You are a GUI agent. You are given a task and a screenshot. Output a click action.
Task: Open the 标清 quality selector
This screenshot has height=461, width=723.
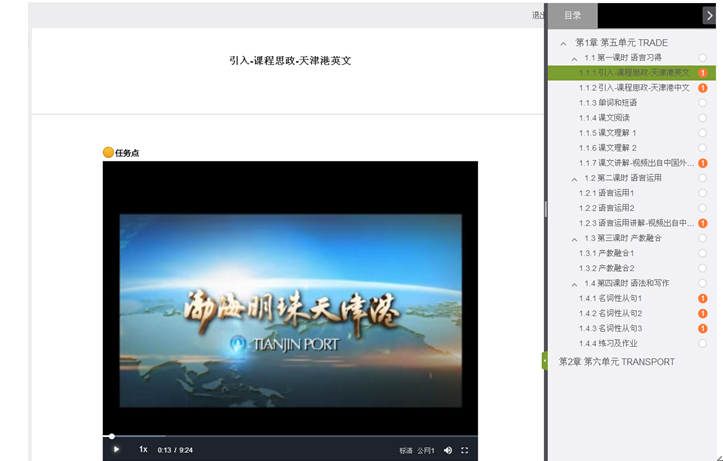406,450
